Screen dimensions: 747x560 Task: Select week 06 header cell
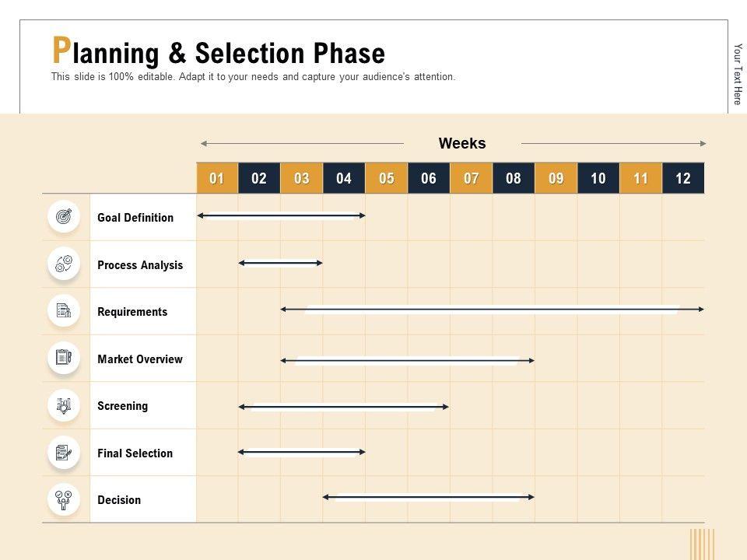point(429,178)
